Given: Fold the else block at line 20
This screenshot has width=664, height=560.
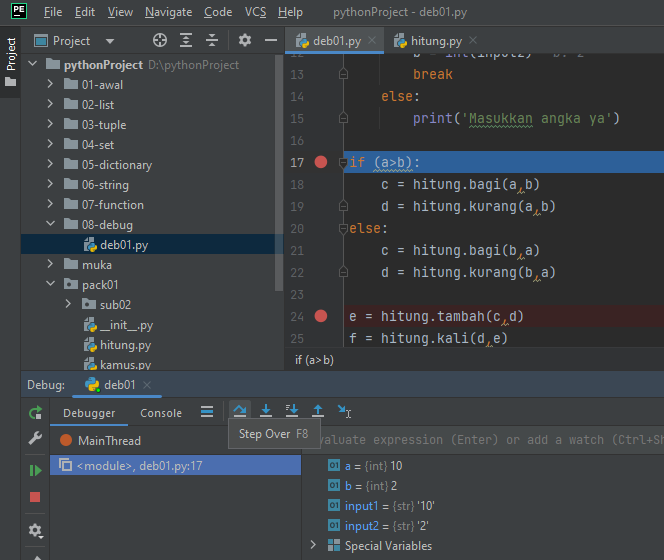Looking at the screenshot, I should (343, 229).
